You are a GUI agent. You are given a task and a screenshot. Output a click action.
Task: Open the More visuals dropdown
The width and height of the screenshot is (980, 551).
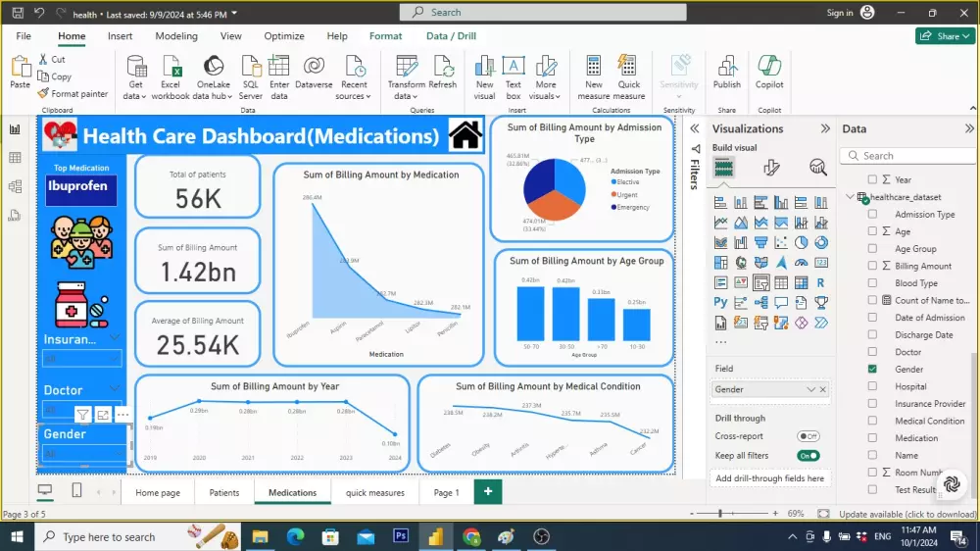545,77
